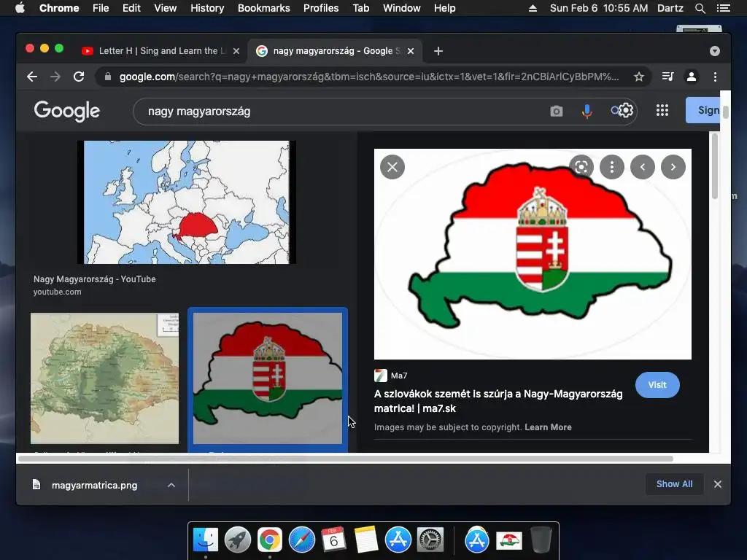747x560 pixels.
Task: Close the Letter H YouTube tab
Action: 236,51
